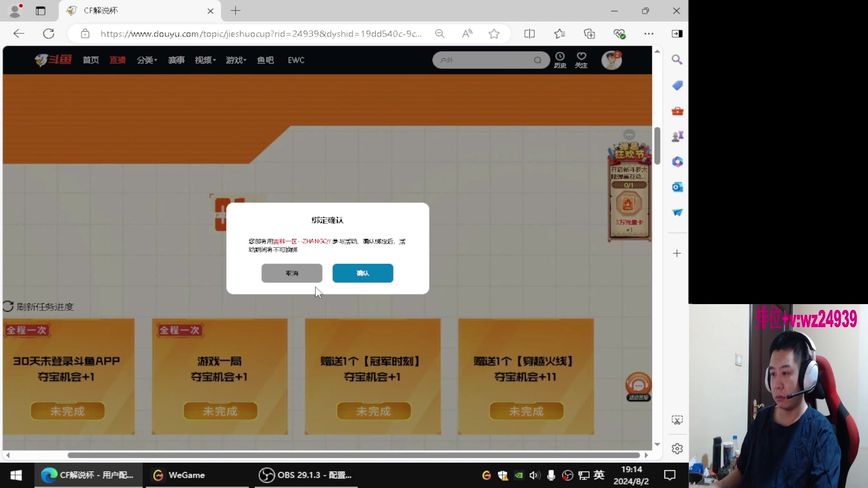Click the 取消 cancel button in the dialog
868x488 pixels.
(x=292, y=273)
